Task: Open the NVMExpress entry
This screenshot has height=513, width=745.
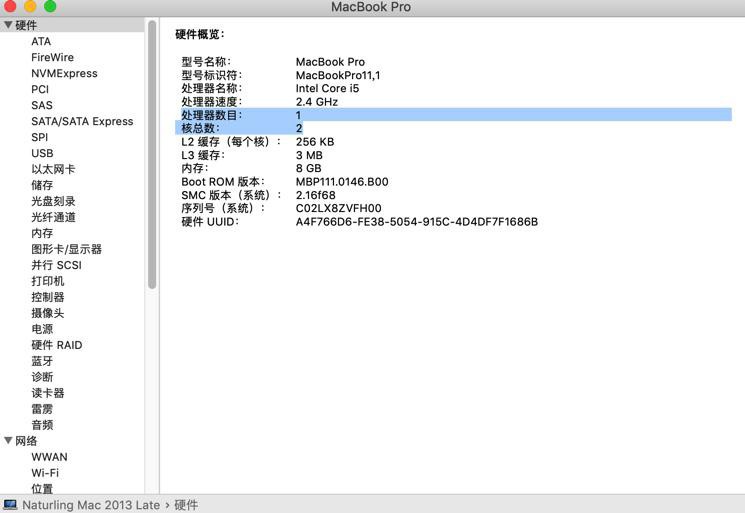Action: (64, 74)
